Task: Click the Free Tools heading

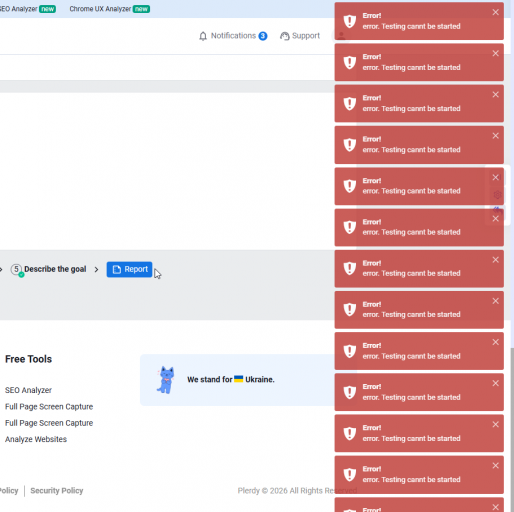Action: tap(28, 359)
